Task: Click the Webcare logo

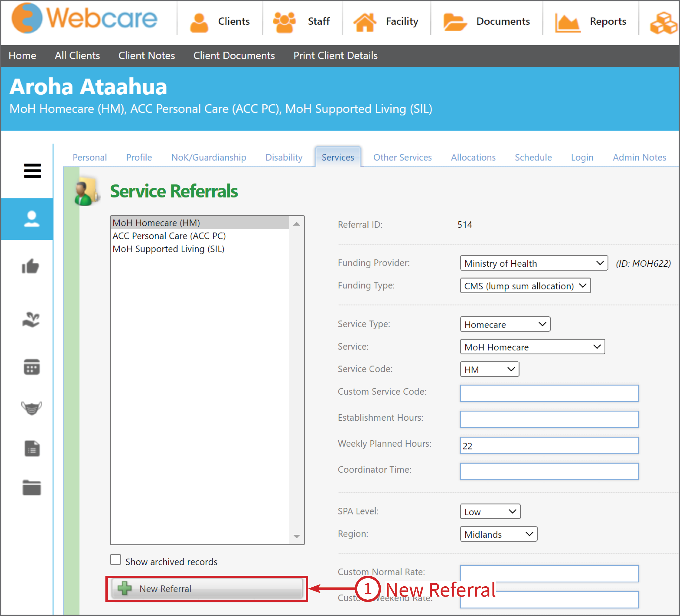Action: [x=84, y=18]
